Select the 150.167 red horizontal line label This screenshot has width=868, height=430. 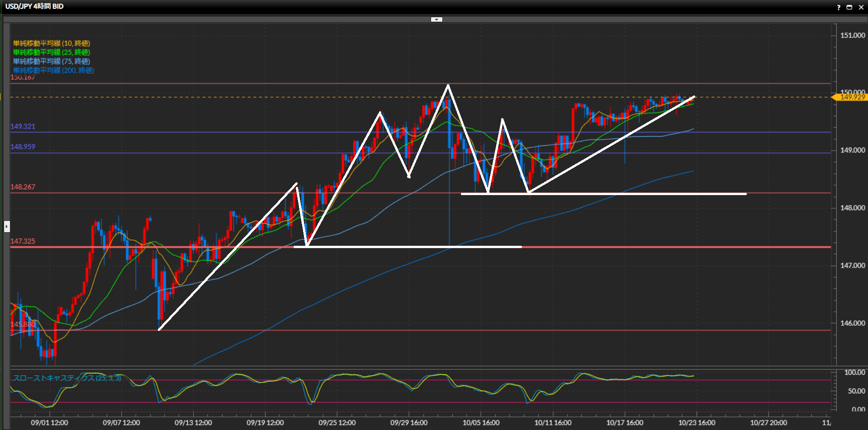pos(23,78)
